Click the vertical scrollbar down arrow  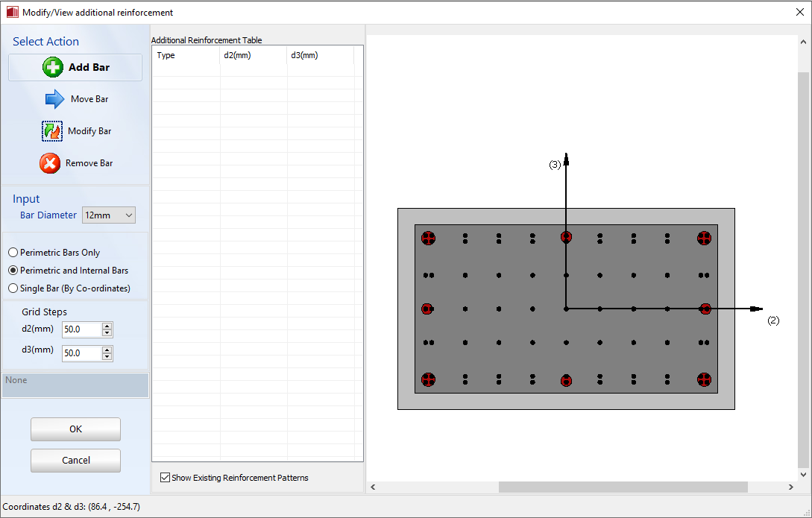[x=803, y=475]
